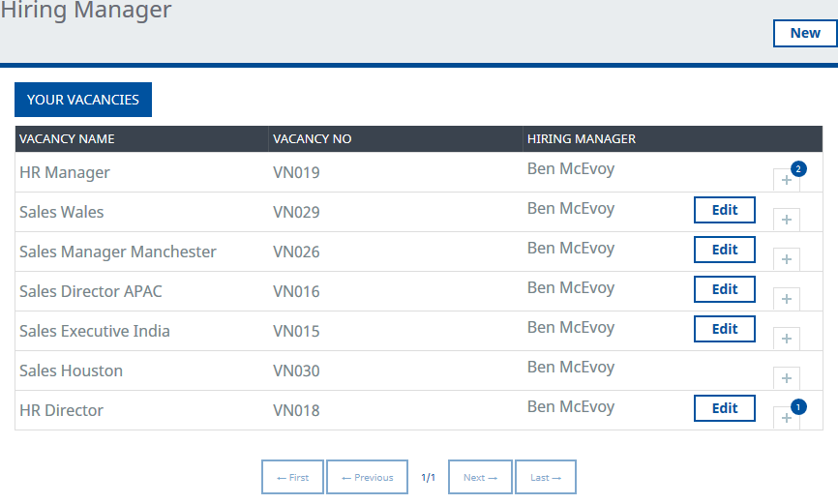Select the Your Vacancies tab

click(x=83, y=100)
